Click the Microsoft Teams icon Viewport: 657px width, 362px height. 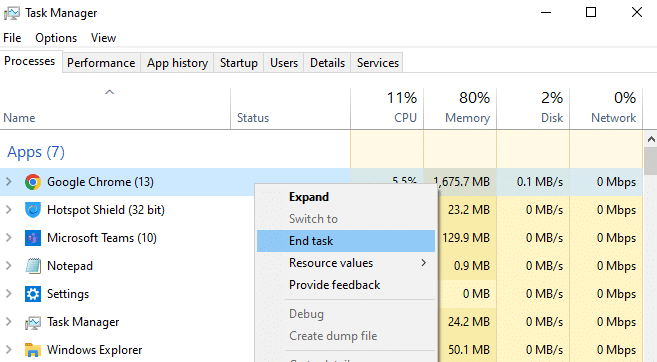click(x=33, y=238)
